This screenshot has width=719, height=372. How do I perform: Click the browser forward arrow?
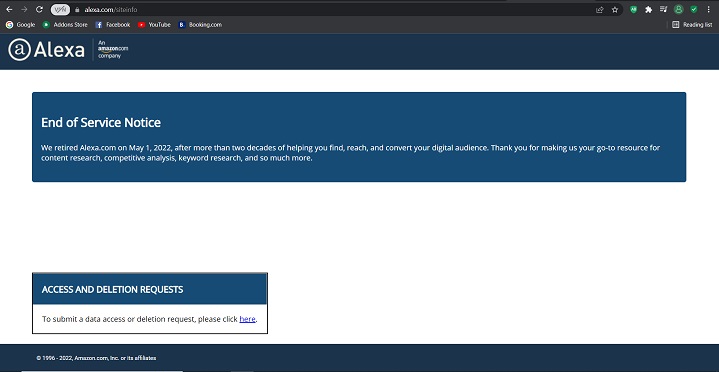point(24,9)
